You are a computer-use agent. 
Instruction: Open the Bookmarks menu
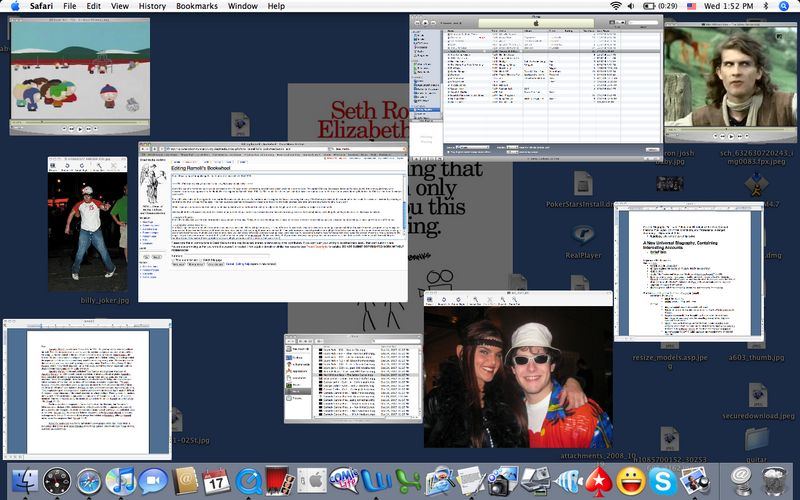196,6
